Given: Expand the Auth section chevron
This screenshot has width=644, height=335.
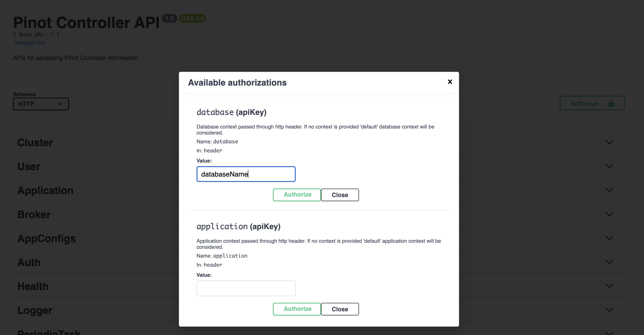Looking at the screenshot, I should point(609,262).
